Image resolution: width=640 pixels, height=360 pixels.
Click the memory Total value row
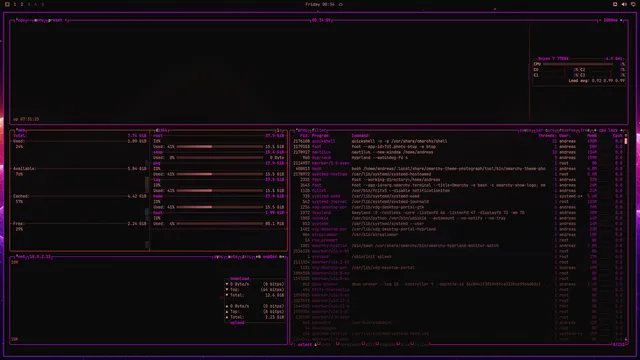(x=80, y=136)
